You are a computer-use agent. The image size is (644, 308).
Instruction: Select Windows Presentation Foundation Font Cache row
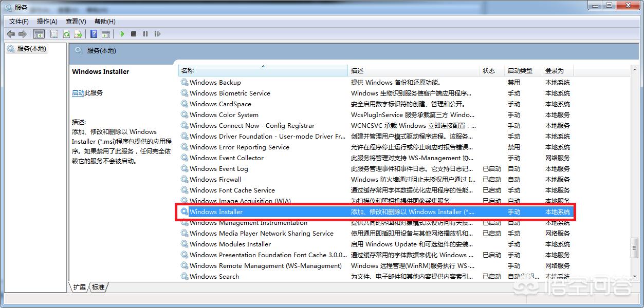(x=376, y=255)
